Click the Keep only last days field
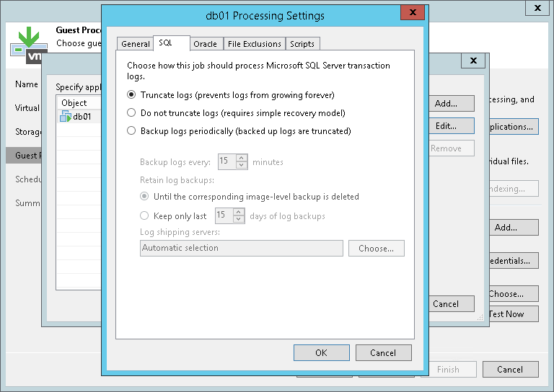Viewport: 554px width, 392px height. (x=224, y=215)
